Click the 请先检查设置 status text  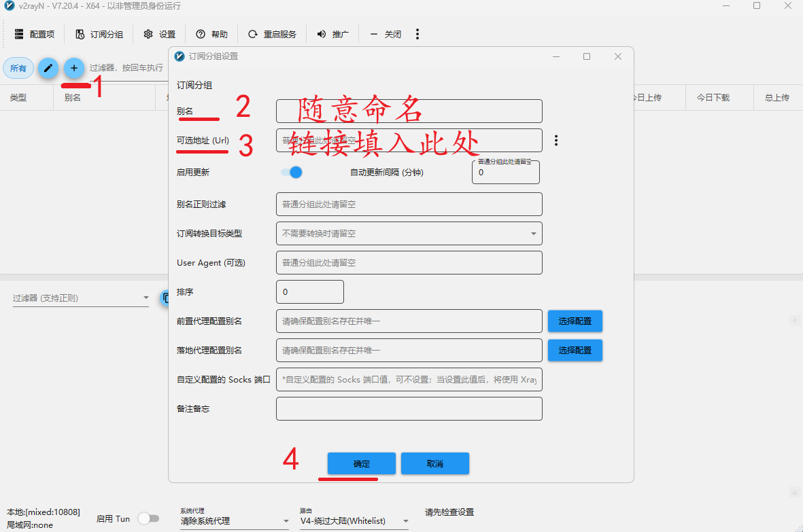[x=449, y=512]
